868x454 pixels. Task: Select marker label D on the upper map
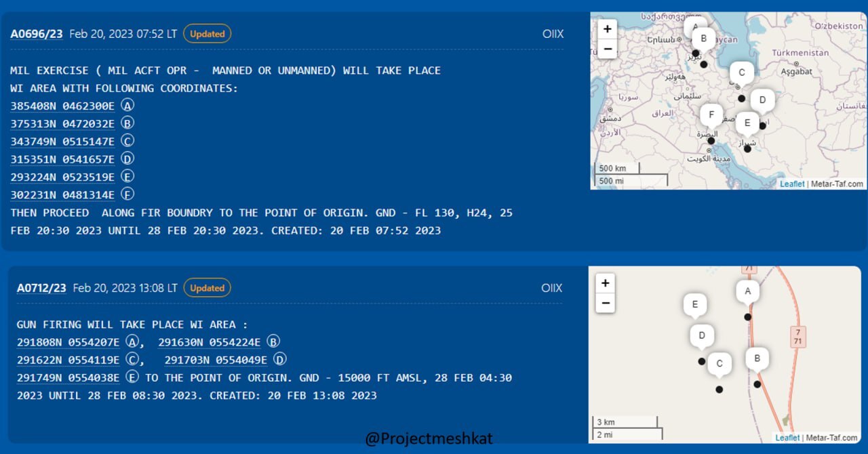(x=762, y=100)
